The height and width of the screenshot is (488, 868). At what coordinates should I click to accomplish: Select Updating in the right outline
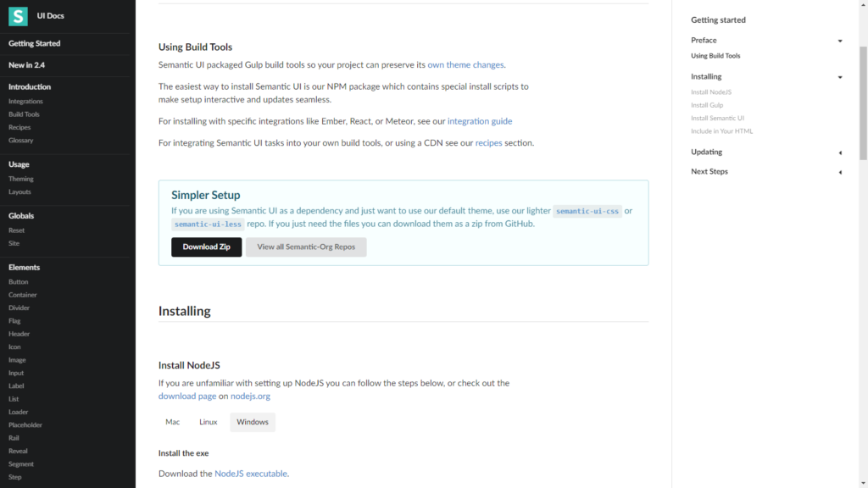706,152
